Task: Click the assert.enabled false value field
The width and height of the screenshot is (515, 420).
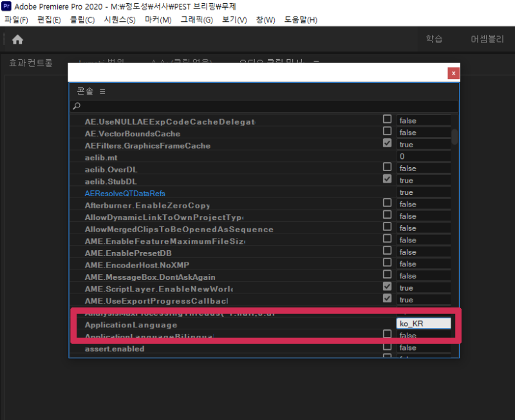Action: pos(424,347)
